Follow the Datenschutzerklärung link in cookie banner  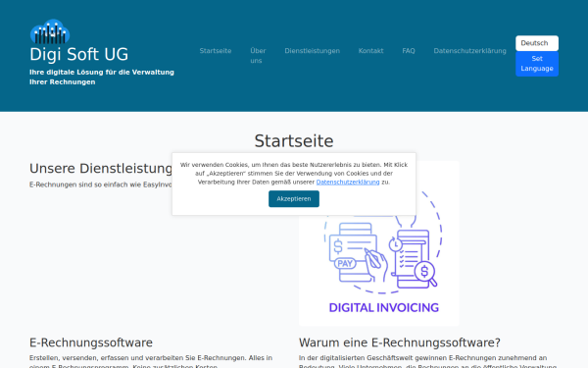pyautogui.click(x=348, y=182)
